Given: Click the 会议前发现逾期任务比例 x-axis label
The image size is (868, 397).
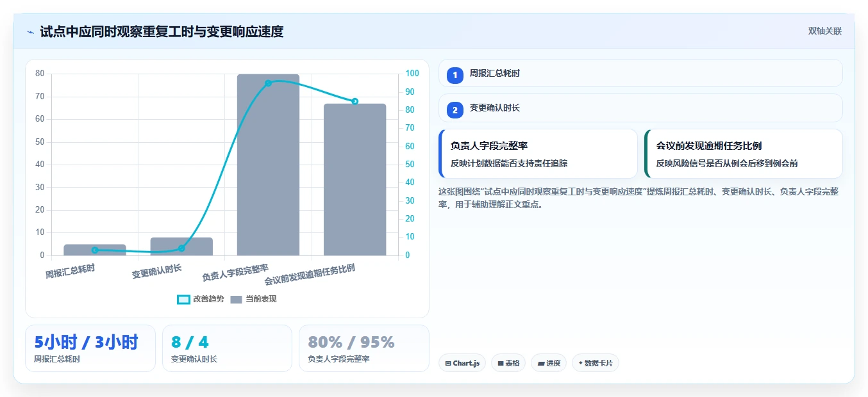Looking at the screenshot, I should pos(310,275).
